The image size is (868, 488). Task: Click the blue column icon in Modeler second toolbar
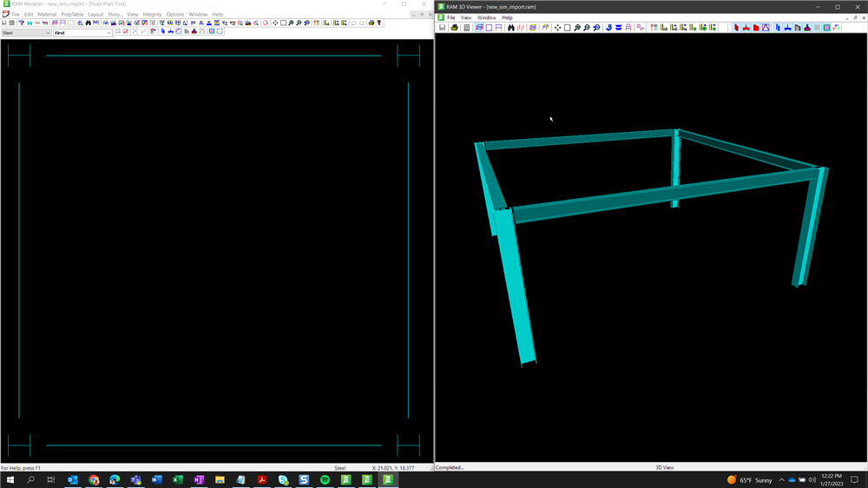click(163, 31)
